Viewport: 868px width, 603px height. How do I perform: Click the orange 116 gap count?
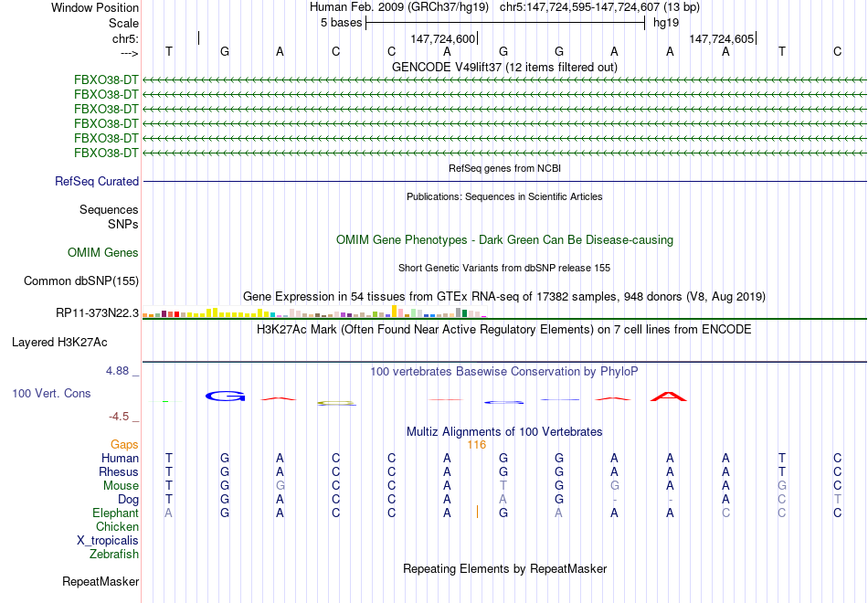(477, 445)
